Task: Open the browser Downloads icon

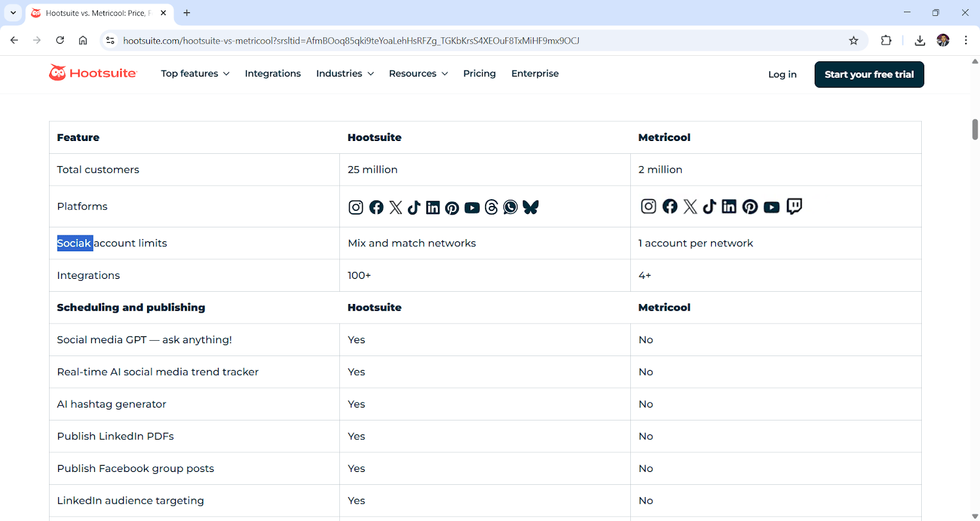Action: (x=919, y=40)
